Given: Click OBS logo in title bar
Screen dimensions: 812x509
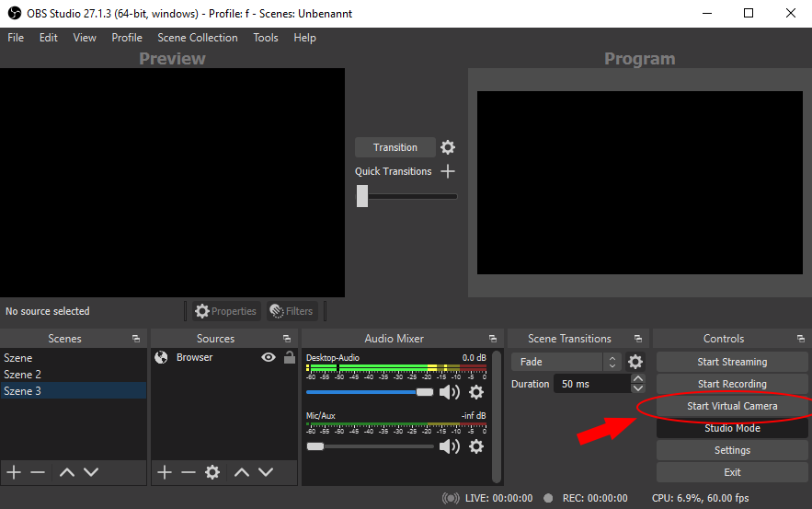Looking at the screenshot, I should point(14,14).
